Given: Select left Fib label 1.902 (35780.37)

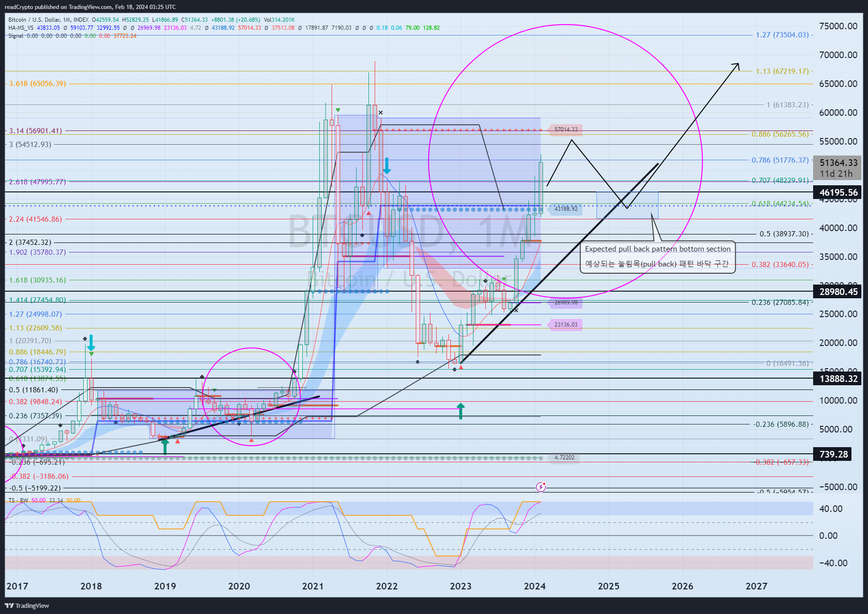Looking at the screenshot, I should point(37,252).
